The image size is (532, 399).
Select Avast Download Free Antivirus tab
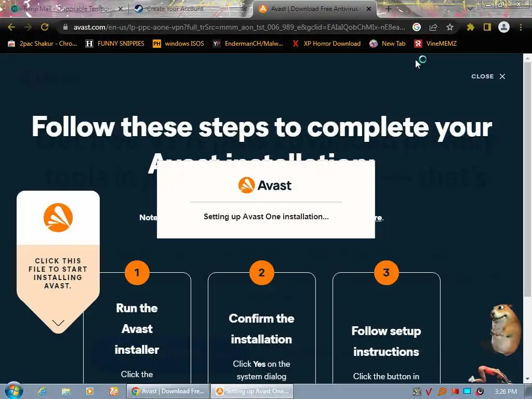314,9
